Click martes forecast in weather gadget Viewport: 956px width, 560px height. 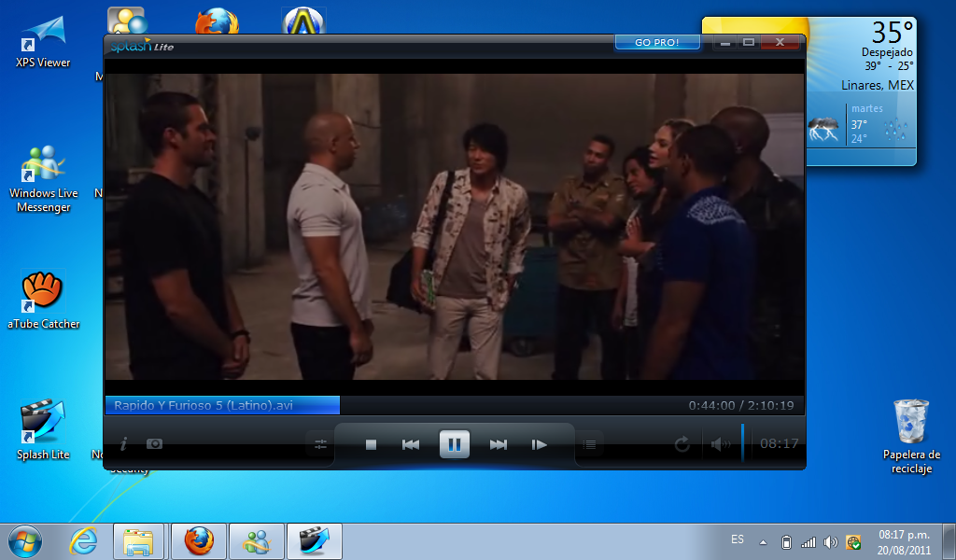[867, 108]
